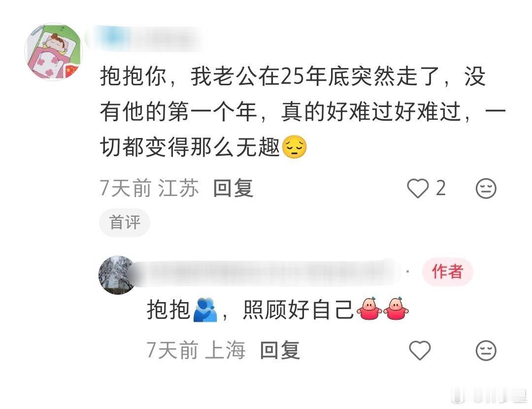Open the cartoon sleeping-girl avatar profile
Screen dimensions: 532x409
click(x=54, y=52)
